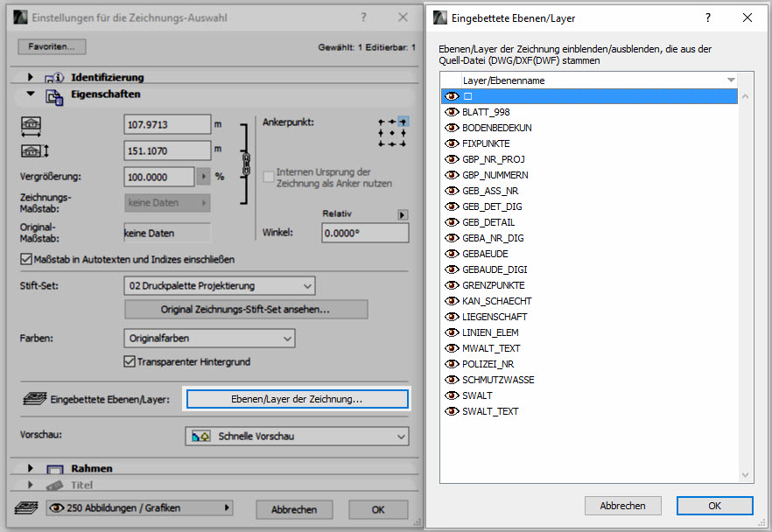Click the layer icon beside 250 Abbildungen
Viewport: 772px width, 532px height.
25,507
